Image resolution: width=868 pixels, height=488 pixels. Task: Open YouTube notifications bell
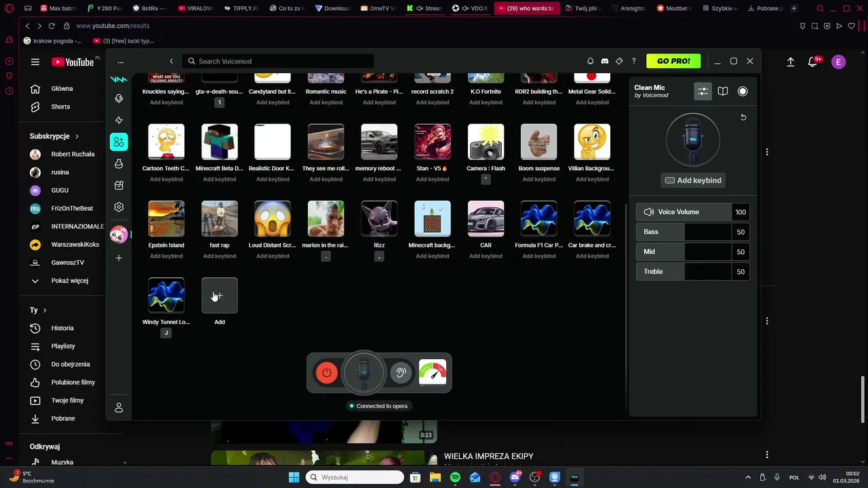tap(813, 62)
